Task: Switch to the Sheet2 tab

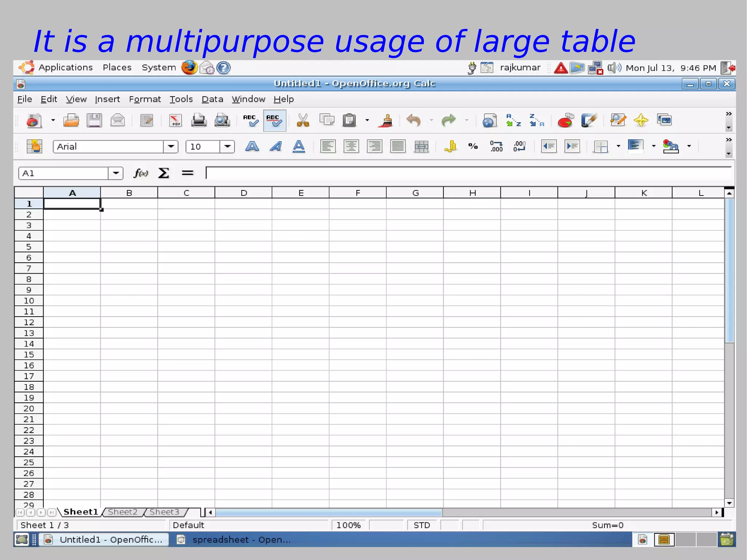Action: pyautogui.click(x=123, y=512)
